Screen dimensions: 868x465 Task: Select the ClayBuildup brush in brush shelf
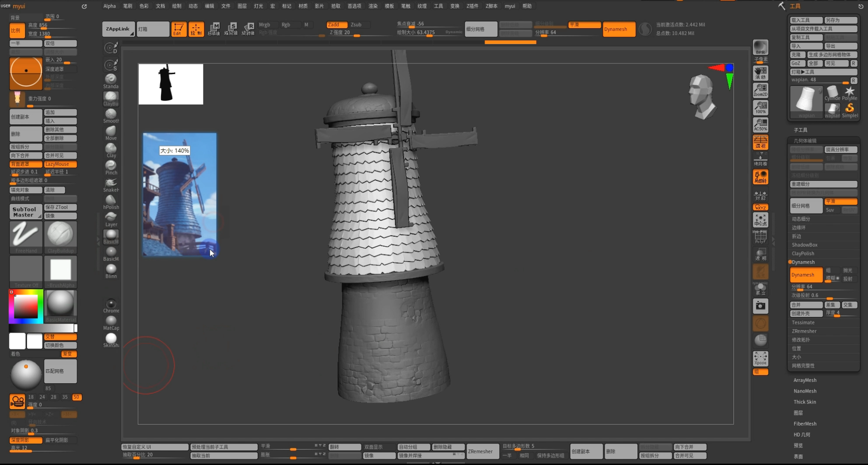click(111, 99)
